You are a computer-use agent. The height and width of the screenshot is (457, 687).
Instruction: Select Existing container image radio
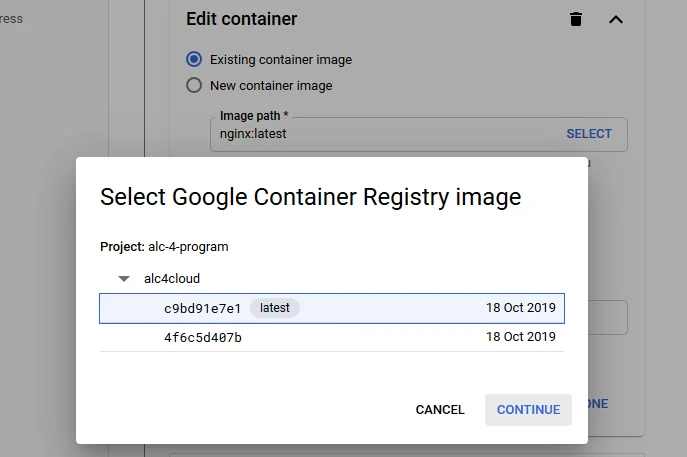pyautogui.click(x=194, y=59)
